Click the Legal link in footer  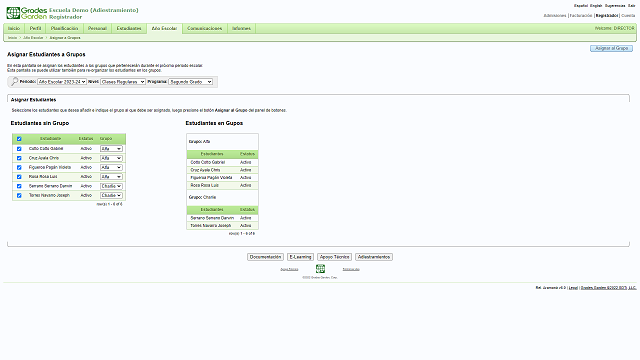pos(573,288)
